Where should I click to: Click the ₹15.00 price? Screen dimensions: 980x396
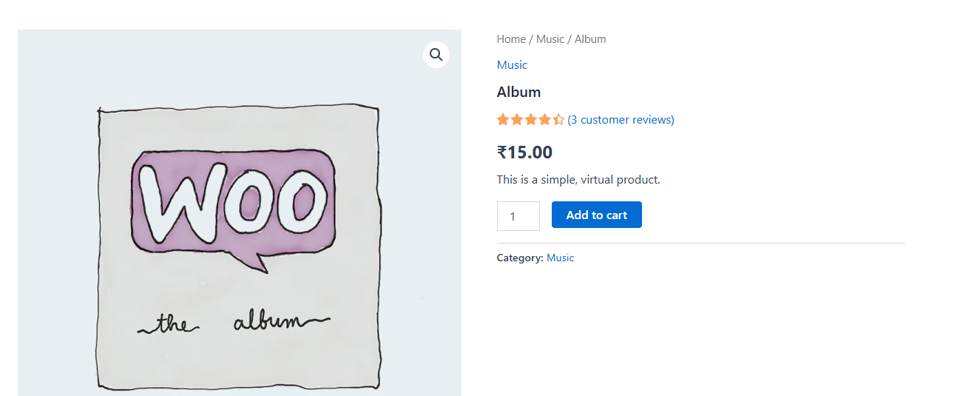click(524, 152)
